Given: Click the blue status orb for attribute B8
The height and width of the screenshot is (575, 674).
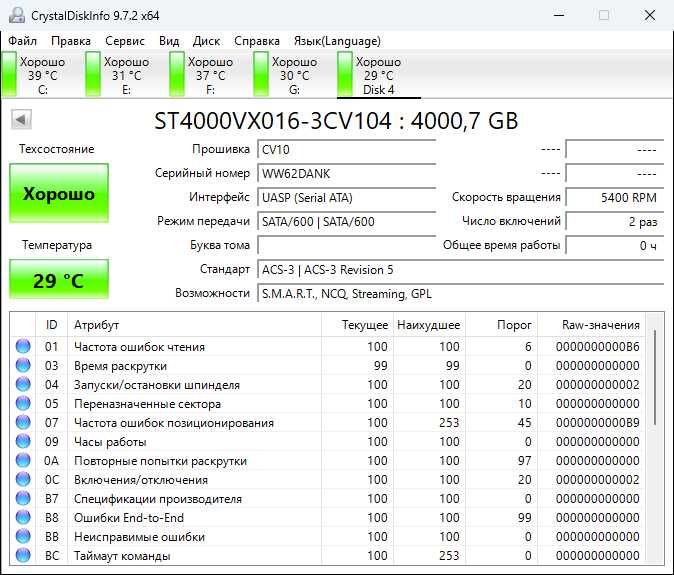Looking at the screenshot, I should click(x=23, y=517).
